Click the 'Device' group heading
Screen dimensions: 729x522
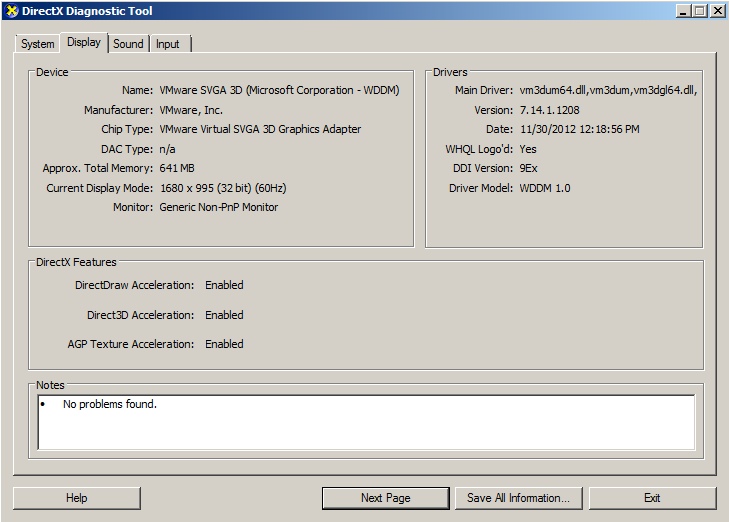[52, 72]
